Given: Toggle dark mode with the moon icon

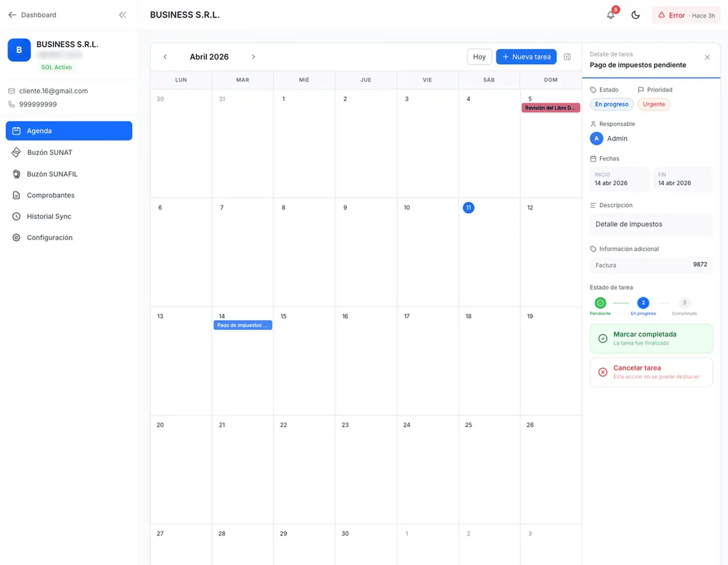Looking at the screenshot, I should tap(635, 15).
